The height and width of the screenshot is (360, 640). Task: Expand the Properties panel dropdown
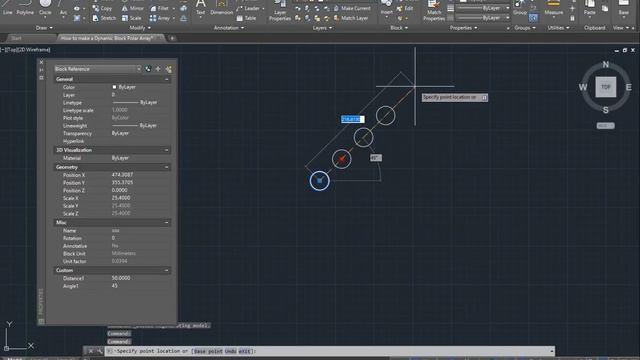[x=463, y=28]
